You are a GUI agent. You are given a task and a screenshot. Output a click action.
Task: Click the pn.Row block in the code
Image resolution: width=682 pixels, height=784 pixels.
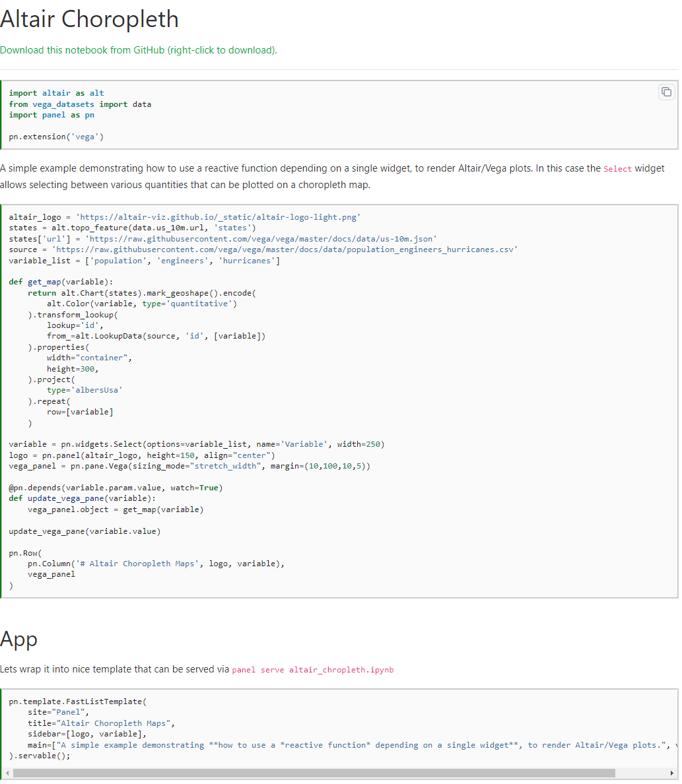coord(26,552)
